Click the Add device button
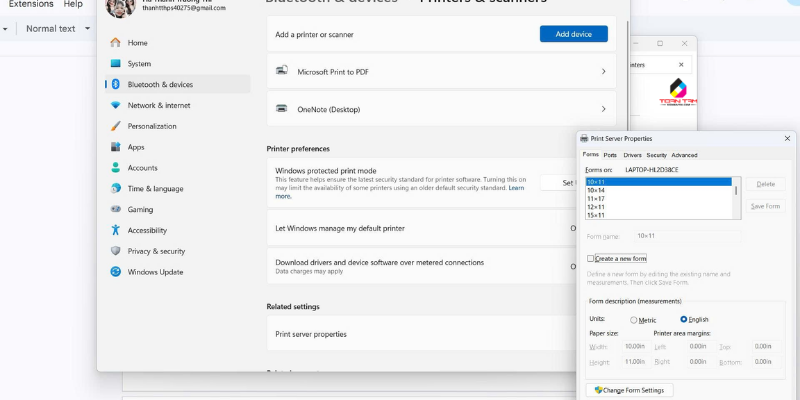This screenshot has width=800, height=400. [573, 34]
